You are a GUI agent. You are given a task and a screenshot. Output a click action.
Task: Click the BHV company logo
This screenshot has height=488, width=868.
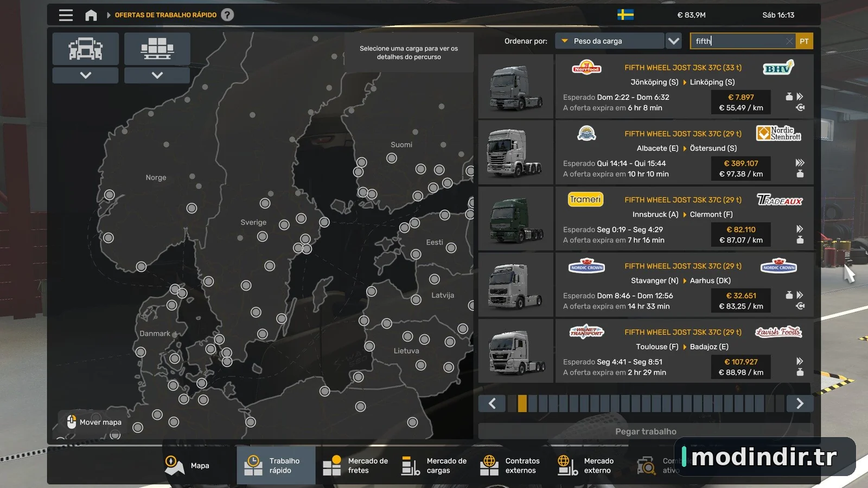point(778,68)
